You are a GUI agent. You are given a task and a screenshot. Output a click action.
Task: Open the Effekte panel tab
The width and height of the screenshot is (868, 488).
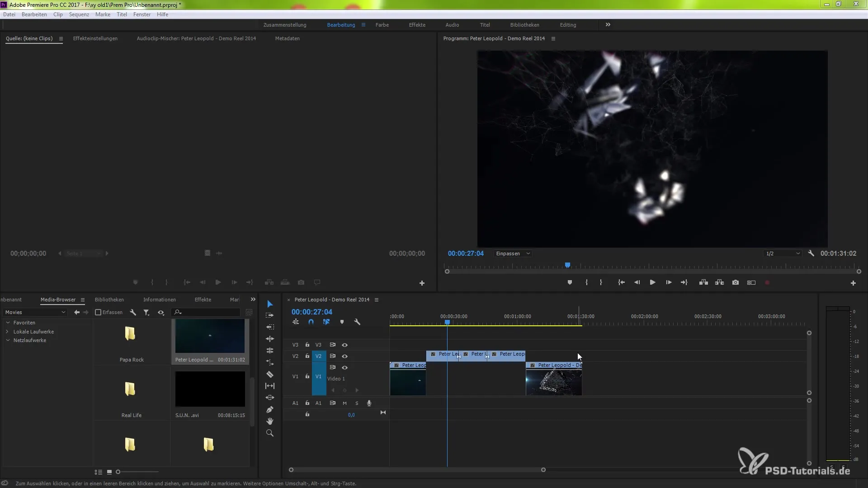click(203, 300)
